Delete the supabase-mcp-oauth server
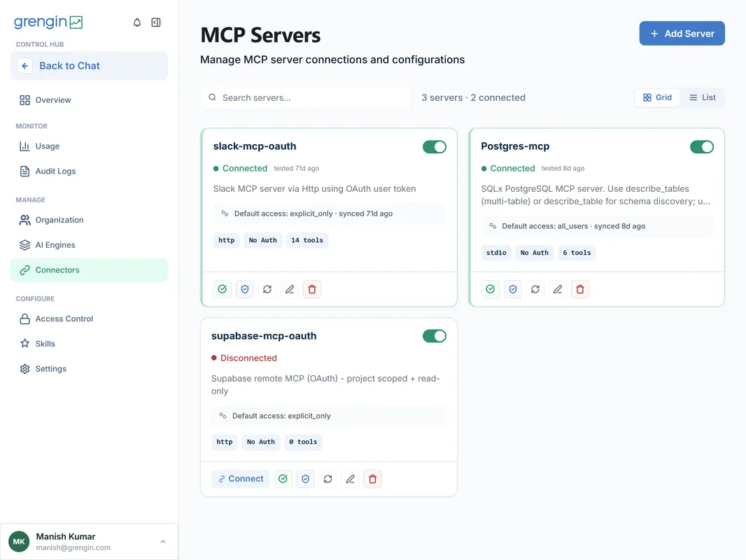This screenshot has width=746, height=560. tap(372, 479)
